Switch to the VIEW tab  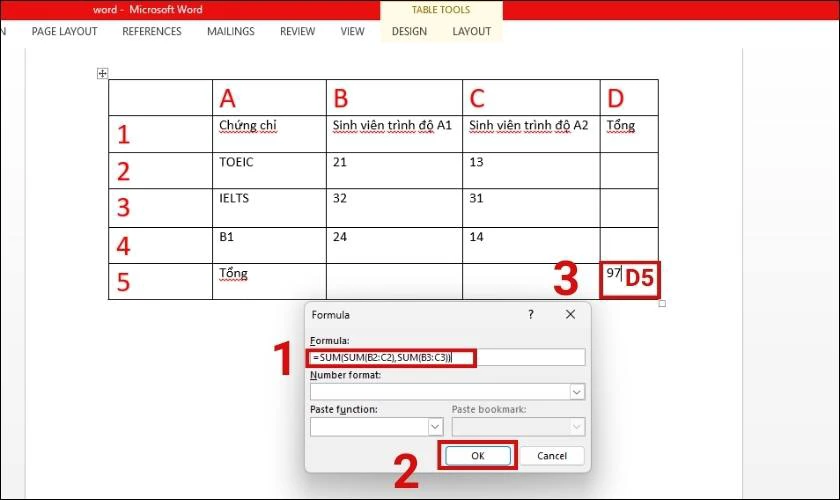pyautogui.click(x=352, y=32)
